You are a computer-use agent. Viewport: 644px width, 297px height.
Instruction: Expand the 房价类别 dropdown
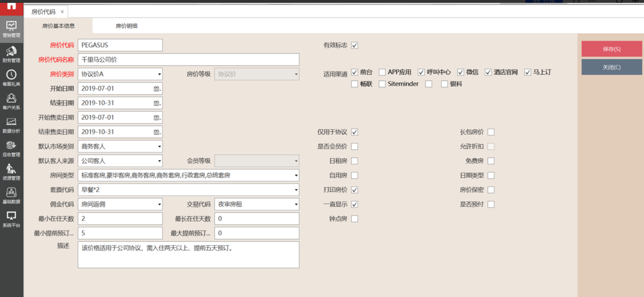click(x=159, y=74)
